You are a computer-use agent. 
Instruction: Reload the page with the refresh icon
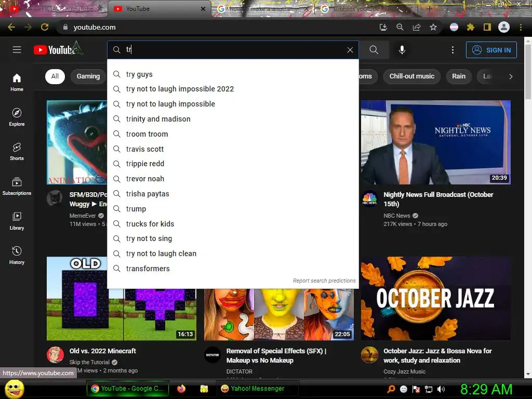tap(45, 27)
